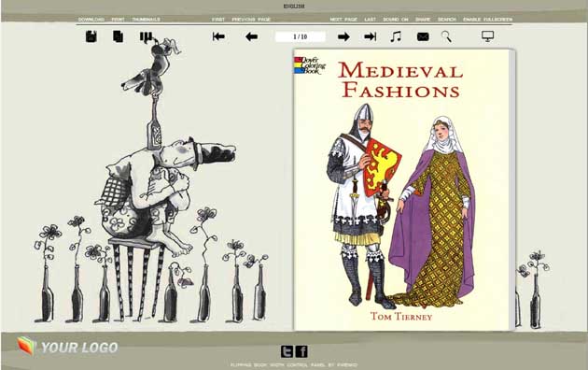Open the English language selector
Screen dimensions: 588x370
click(294, 7)
